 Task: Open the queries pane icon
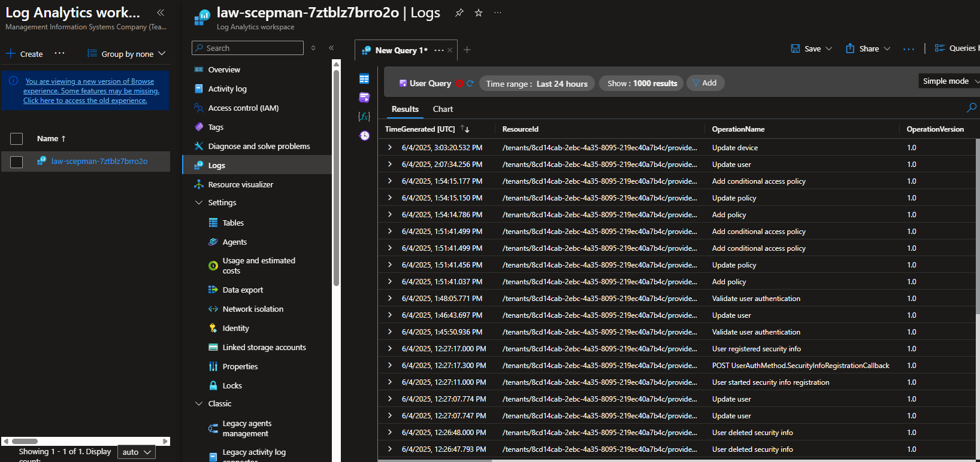364,98
